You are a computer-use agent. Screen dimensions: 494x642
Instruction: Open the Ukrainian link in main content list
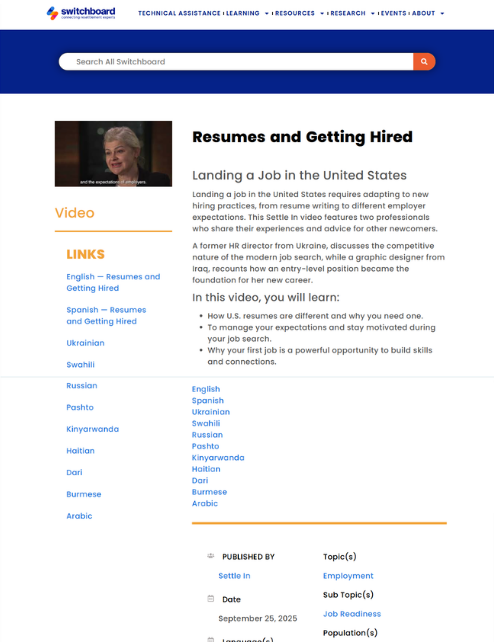coord(211,412)
